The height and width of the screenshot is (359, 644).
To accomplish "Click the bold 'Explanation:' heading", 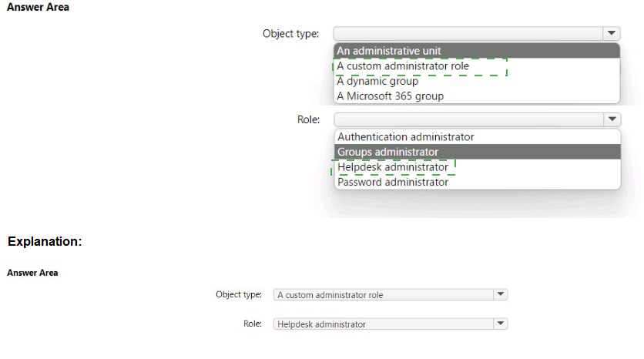I will click(x=45, y=242).
